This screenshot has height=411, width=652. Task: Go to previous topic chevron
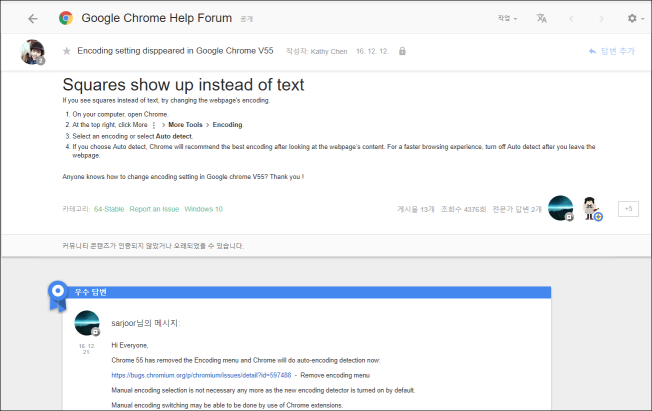tap(571, 18)
